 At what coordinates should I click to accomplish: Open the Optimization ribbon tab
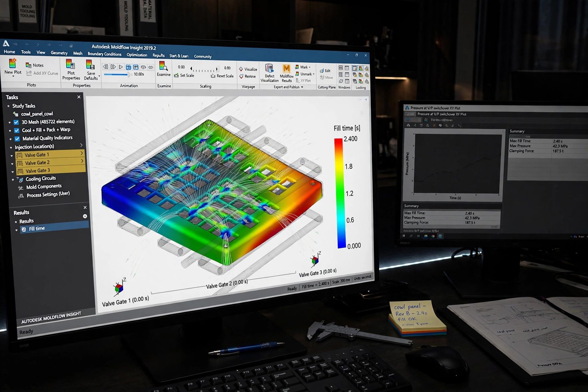[137, 55]
